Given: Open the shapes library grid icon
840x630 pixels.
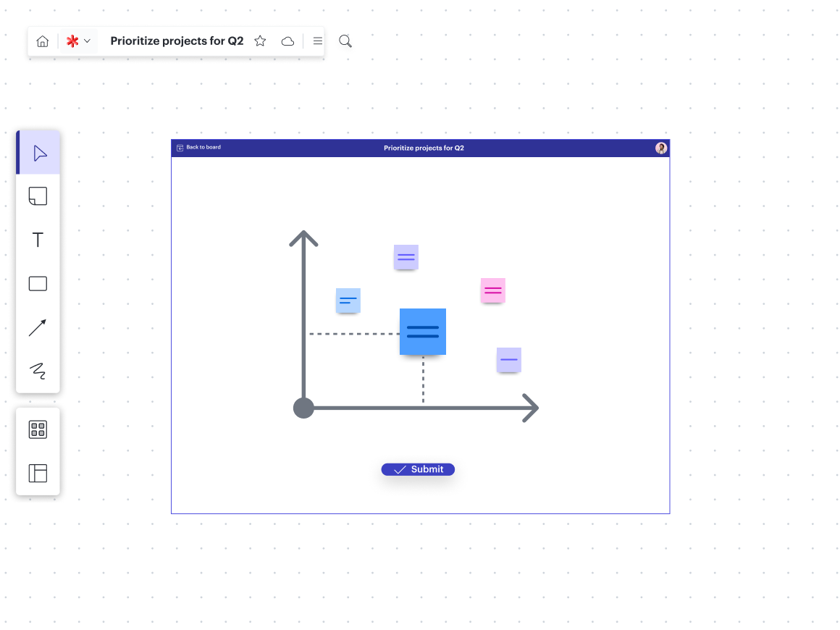Looking at the screenshot, I should [x=38, y=429].
